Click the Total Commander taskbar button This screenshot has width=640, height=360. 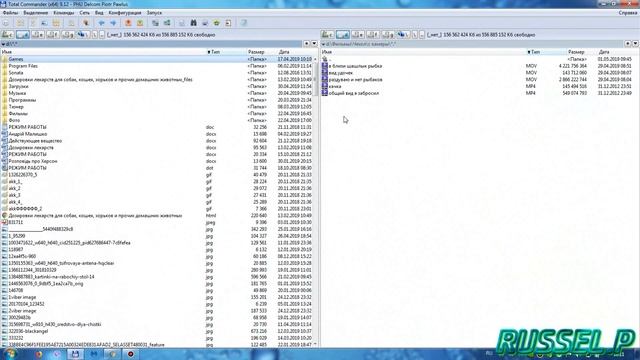[75, 354]
